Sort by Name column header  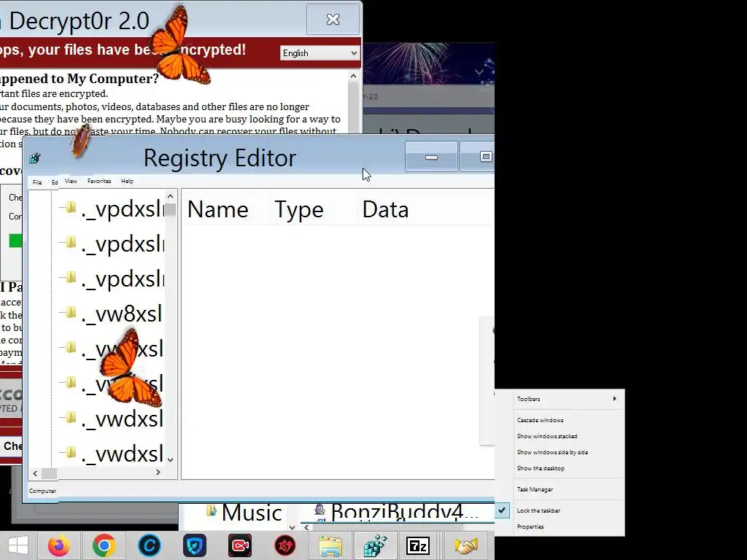tap(217, 210)
